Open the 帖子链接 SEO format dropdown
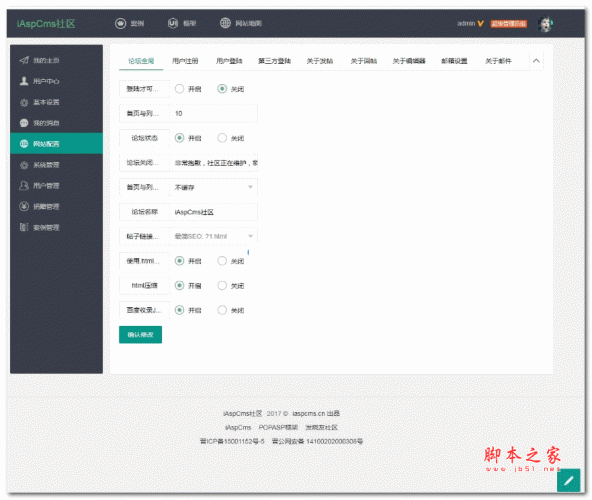The height and width of the screenshot is (500, 592). click(214, 236)
